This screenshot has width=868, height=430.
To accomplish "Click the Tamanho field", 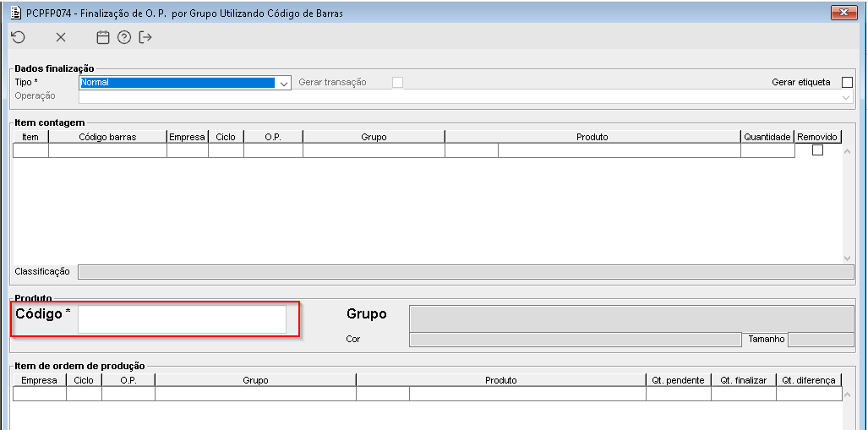I will coord(821,340).
